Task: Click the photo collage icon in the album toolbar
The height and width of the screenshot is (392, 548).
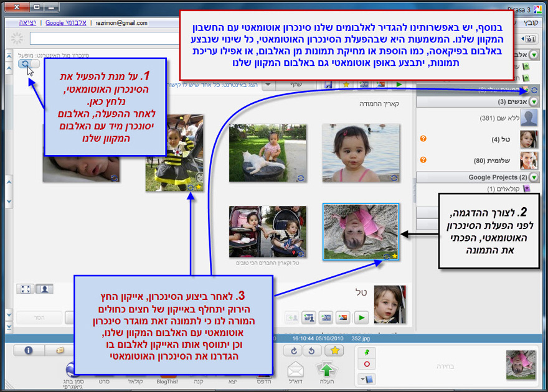Action: coord(380,85)
